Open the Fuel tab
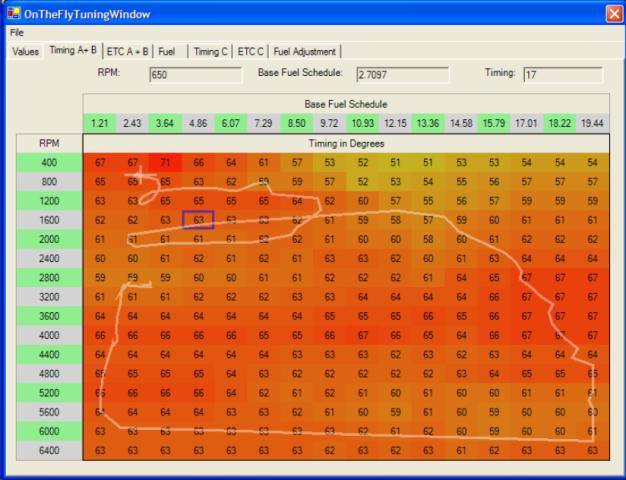This screenshot has height=480, width=626. (x=167, y=51)
